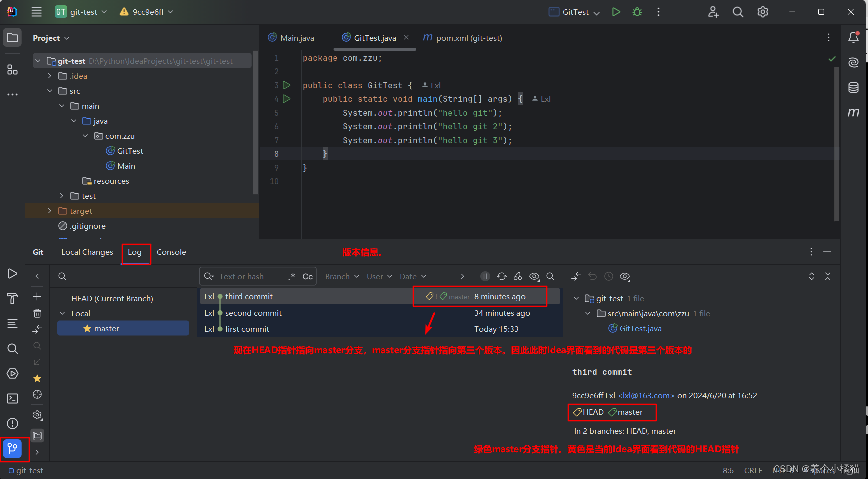Debug GitTest with the bug icon
The width and height of the screenshot is (868, 479).
point(637,12)
